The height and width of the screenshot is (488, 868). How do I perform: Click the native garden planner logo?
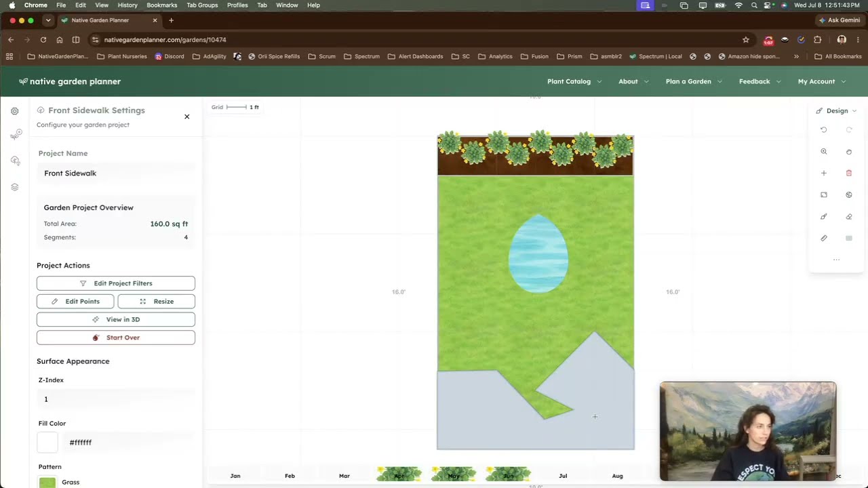tap(70, 81)
